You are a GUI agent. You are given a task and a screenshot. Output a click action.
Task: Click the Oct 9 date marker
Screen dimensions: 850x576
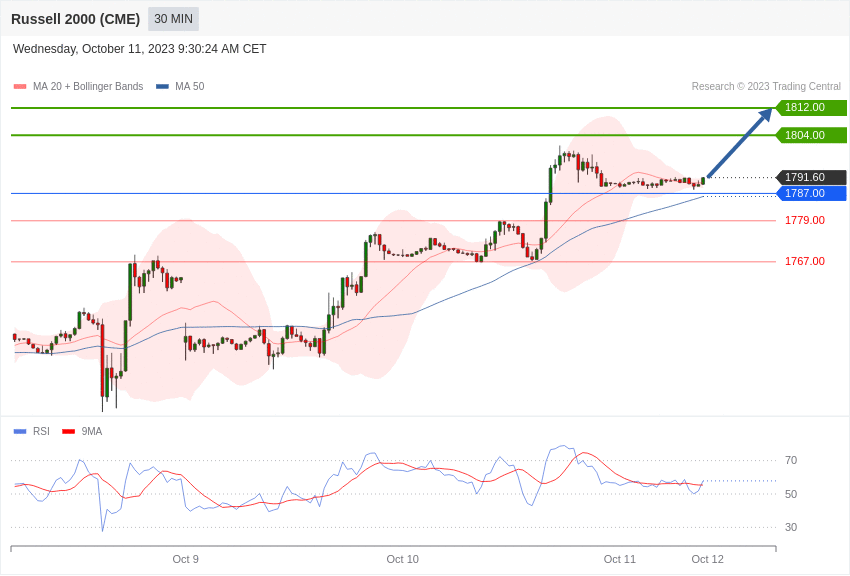pyautogui.click(x=185, y=559)
